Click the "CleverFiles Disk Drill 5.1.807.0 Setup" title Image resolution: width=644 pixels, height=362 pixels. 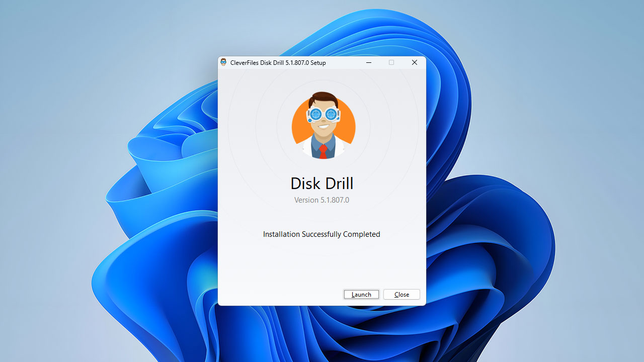click(278, 63)
